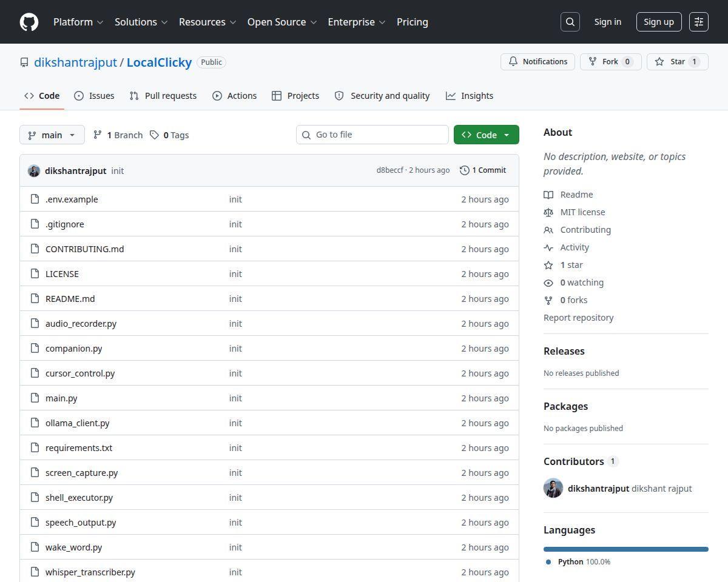Open the green Code dropdown button
Image resolution: width=728 pixels, height=582 pixels.
(x=487, y=135)
